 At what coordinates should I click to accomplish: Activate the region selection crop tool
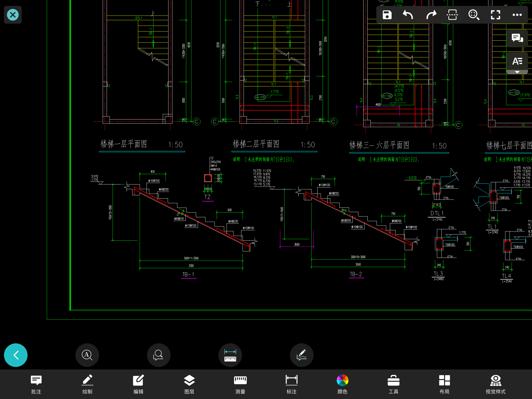coord(452,15)
